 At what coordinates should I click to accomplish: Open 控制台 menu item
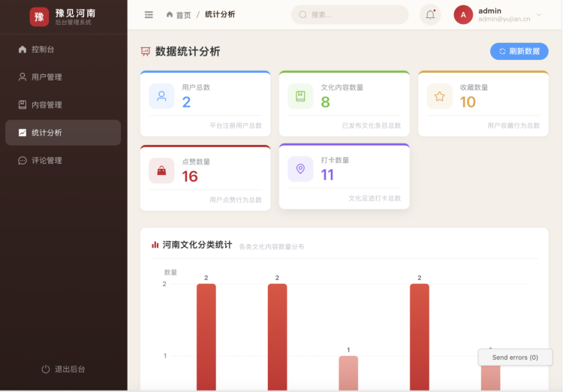[x=63, y=50]
